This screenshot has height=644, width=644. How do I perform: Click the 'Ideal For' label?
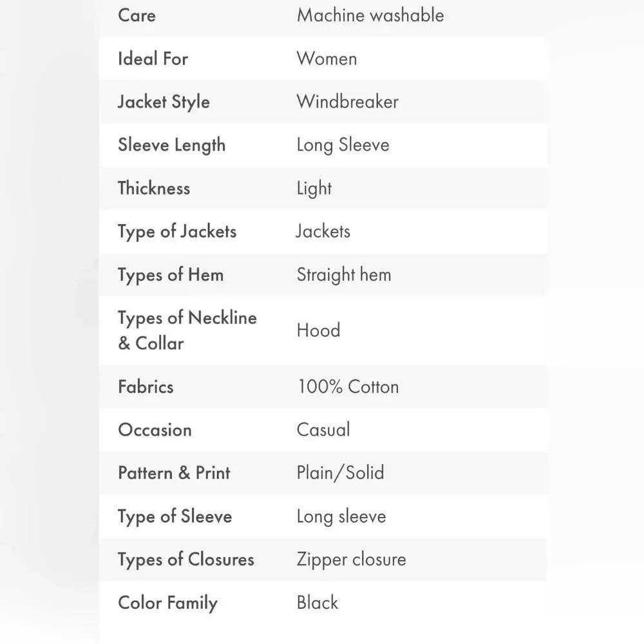[x=153, y=59]
